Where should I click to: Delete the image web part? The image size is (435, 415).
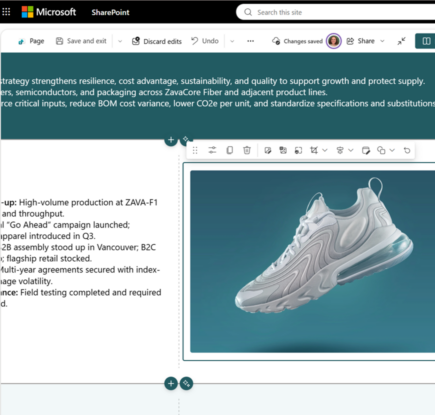[247, 150]
